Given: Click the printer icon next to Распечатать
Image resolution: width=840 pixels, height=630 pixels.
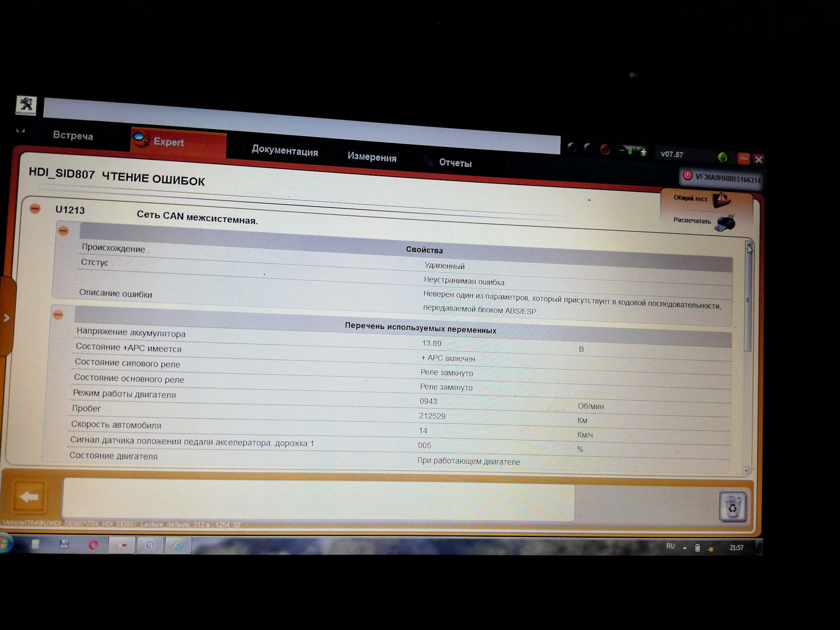Looking at the screenshot, I should [725, 223].
